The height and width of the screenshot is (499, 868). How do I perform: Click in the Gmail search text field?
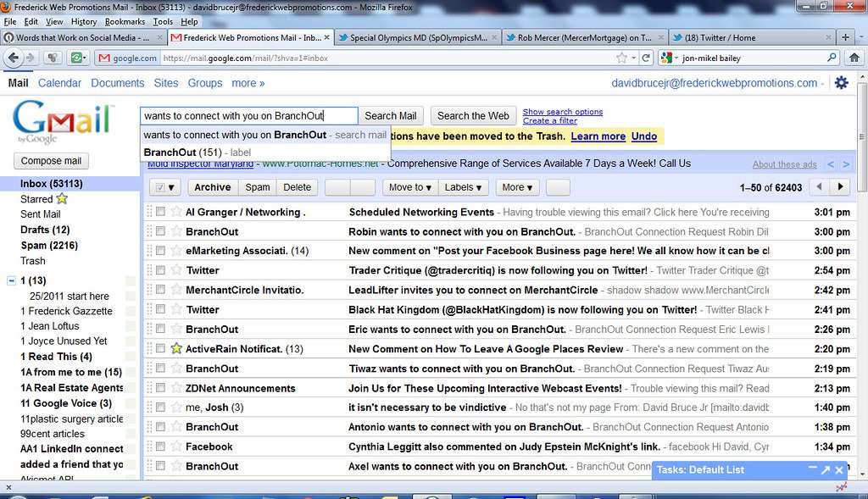(246, 115)
